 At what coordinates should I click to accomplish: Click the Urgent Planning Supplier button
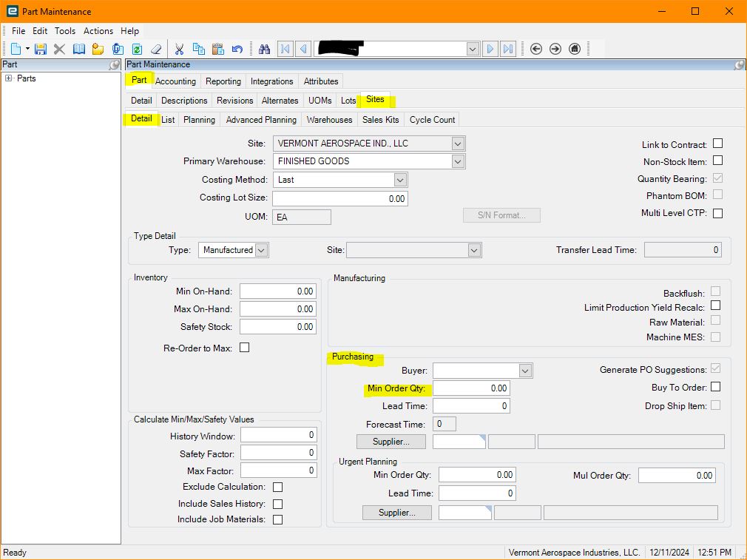pos(397,513)
